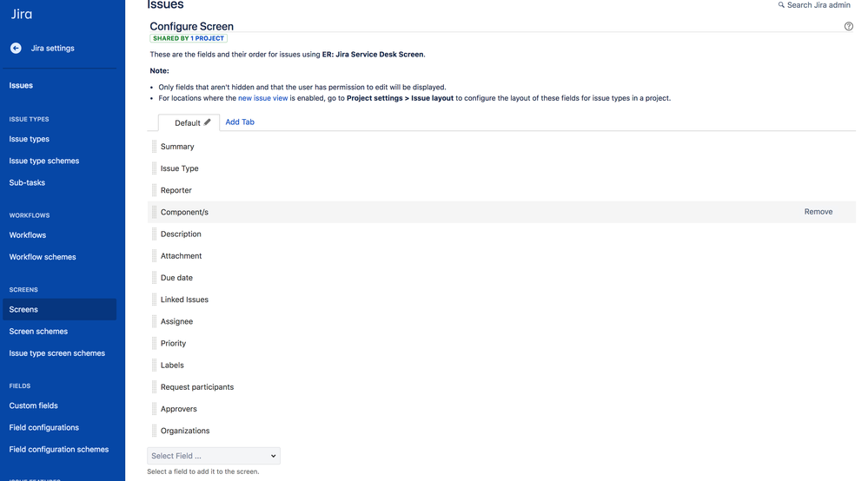The image size is (868, 481).
Task: Select the Summary field row
Action: [501, 147]
